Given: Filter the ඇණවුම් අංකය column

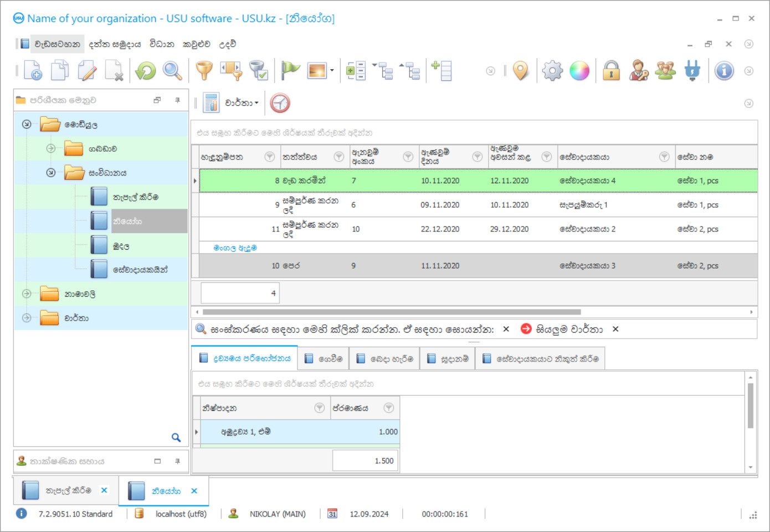Looking at the screenshot, I should [408, 157].
